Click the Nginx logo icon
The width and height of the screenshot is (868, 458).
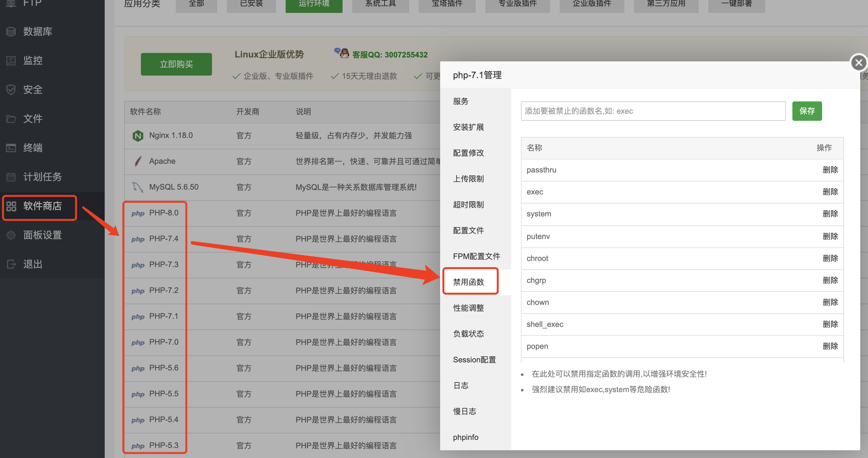coord(138,136)
